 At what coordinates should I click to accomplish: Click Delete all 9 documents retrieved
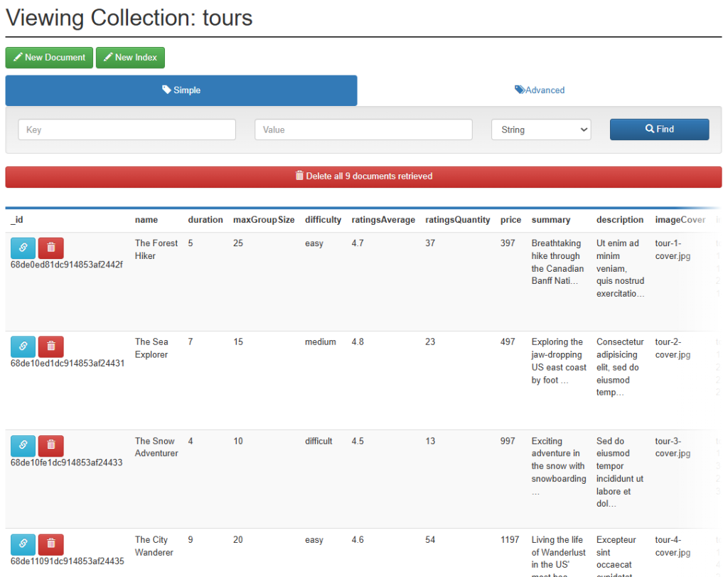pos(363,176)
